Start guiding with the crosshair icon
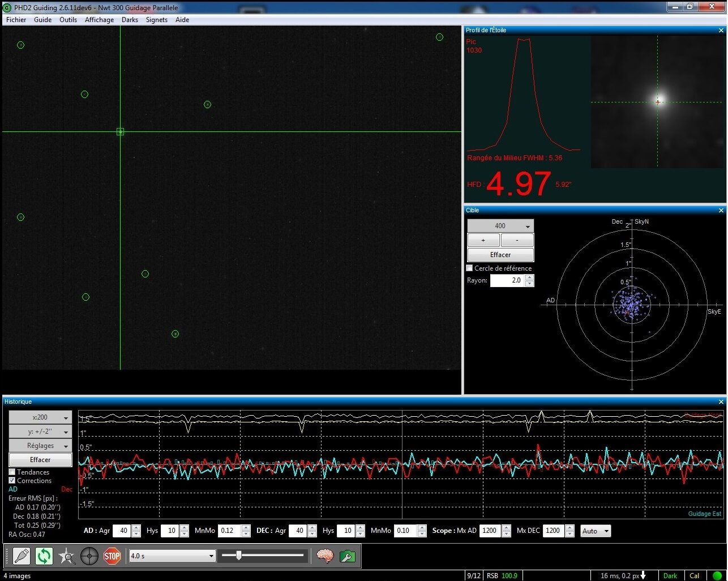Image resolution: width=728 pixels, height=581 pixels. [x=89, y=556]
